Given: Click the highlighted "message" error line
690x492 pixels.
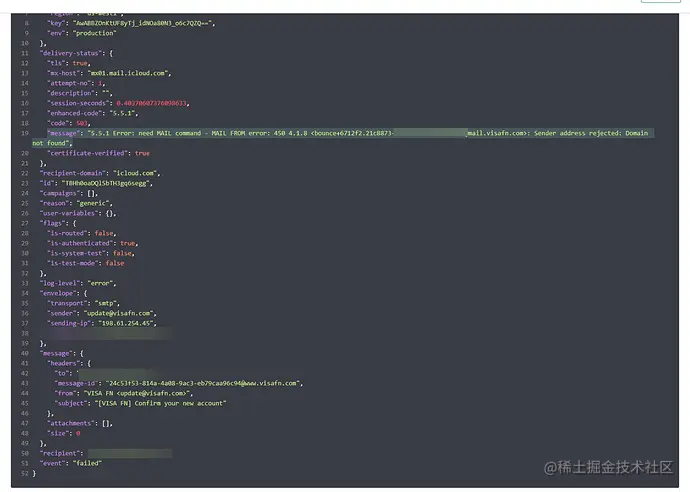Looking at the screenshot, I should (343, 138).
